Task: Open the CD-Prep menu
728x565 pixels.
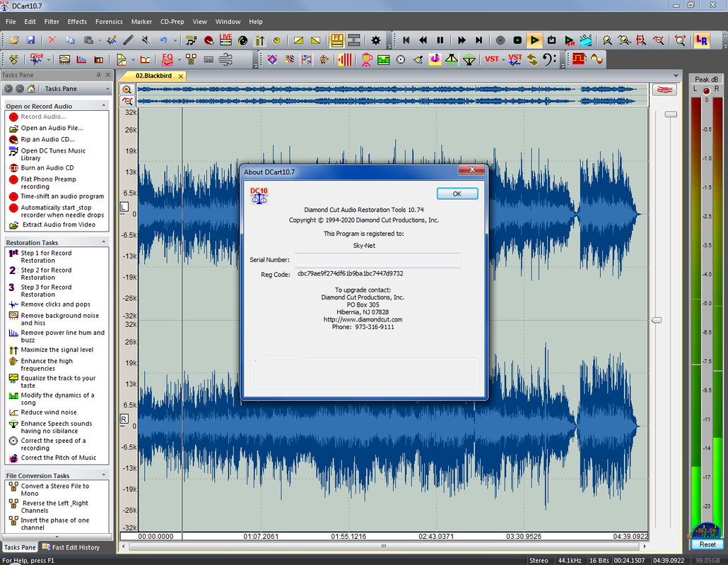Action: pos(172,21)
